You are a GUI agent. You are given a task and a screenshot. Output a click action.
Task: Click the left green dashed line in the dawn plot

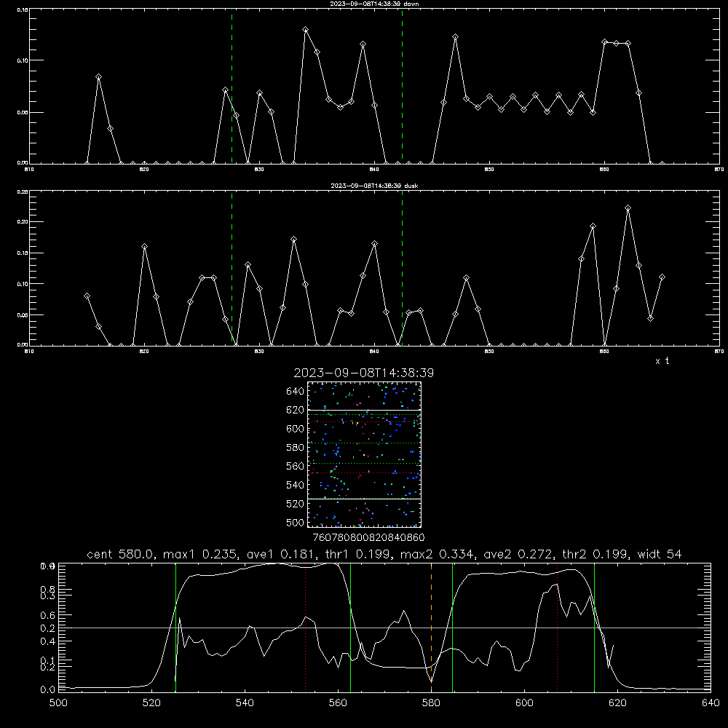[x=232, y=86]
